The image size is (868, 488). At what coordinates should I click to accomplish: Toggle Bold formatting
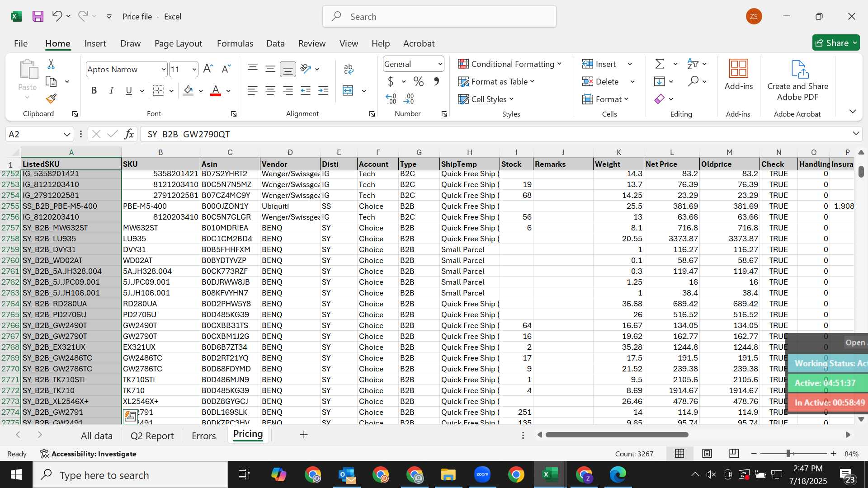(94, 90)
